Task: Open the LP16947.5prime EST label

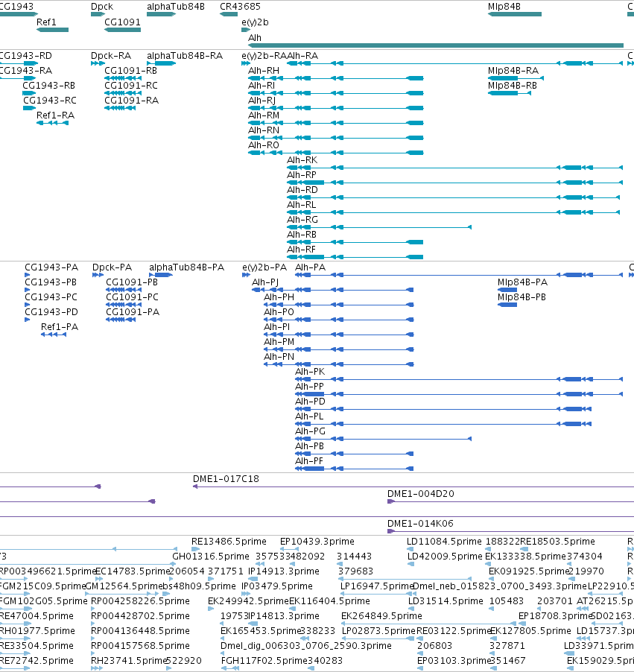Action: [x=377, y=586]
